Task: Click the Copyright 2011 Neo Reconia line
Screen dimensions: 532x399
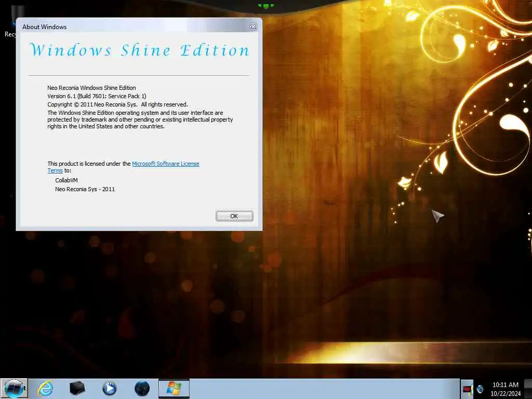Action: click(x=117, y=104)
